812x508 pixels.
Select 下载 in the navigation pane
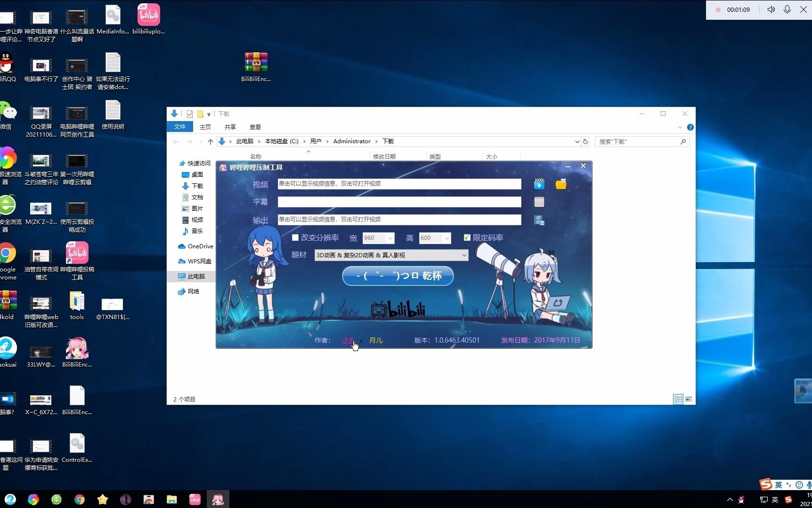coord(193,186)
